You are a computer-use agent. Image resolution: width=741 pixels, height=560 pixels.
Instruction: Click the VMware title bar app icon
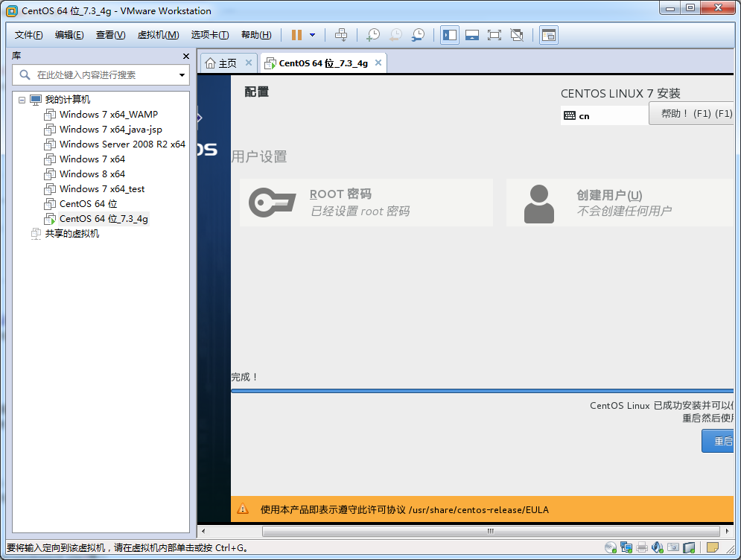point(12,11)
